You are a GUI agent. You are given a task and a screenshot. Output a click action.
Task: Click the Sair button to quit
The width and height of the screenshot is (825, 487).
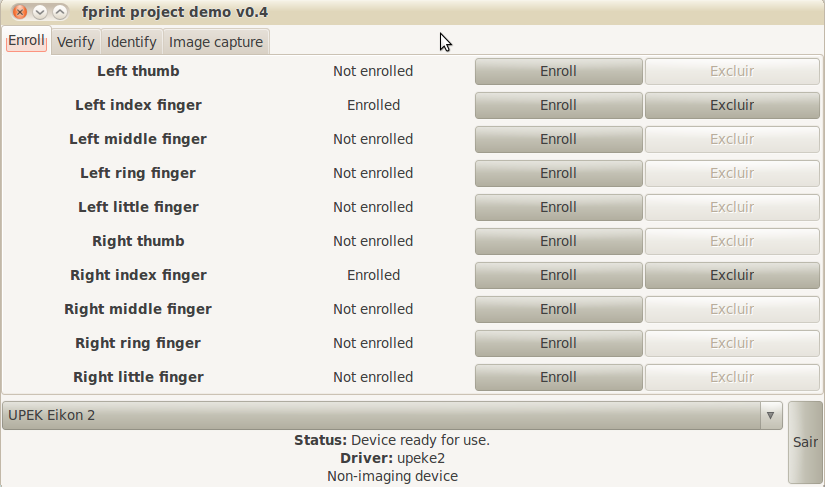805,441
